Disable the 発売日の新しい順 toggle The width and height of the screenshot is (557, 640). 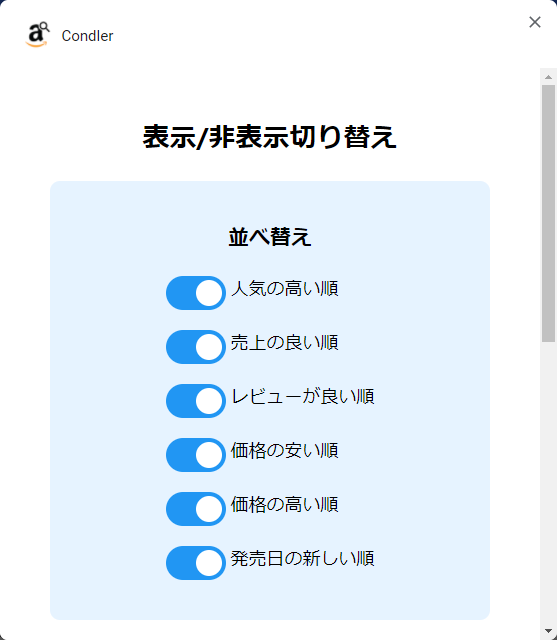point(196,563)
